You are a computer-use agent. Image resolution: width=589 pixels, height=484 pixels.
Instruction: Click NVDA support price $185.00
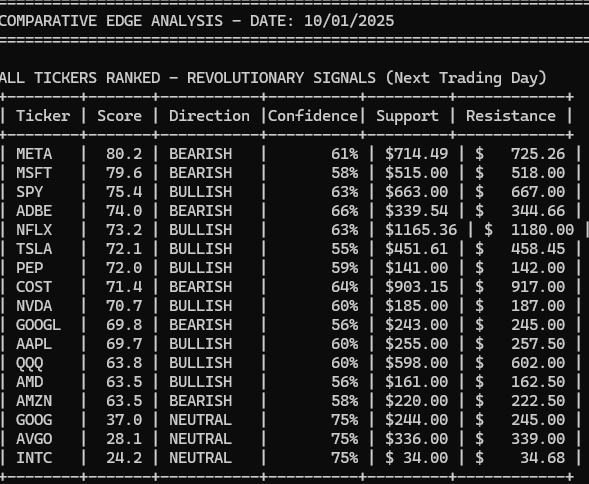click(417, 306)
